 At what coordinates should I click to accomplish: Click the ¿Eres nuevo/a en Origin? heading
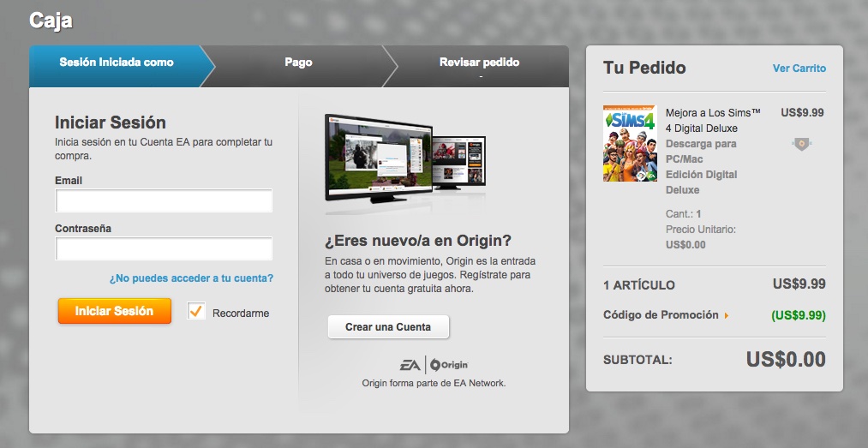pyautogui.click(x=418, y=242)
